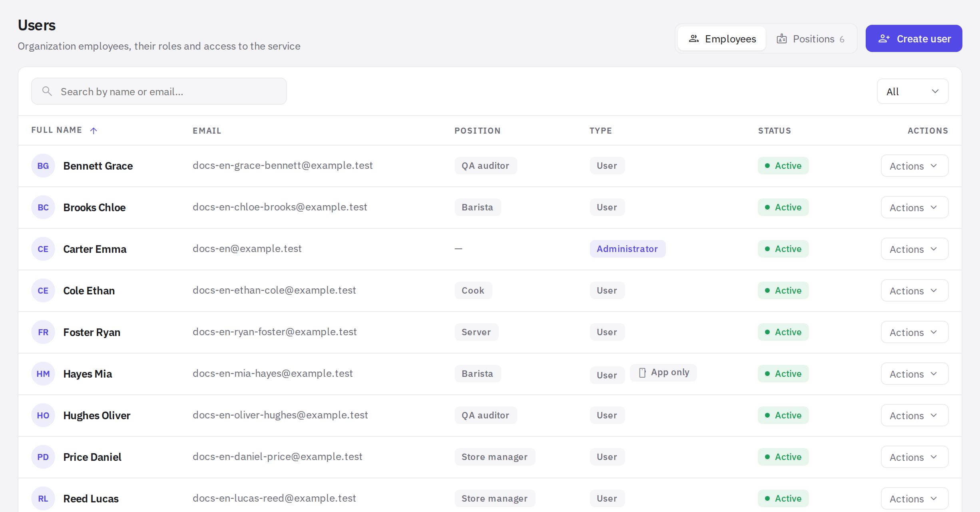Image resolution: width=980 pixels, height=512 pixels.
Task: Focus the Search by name or email field
Action: pos(159,91)
